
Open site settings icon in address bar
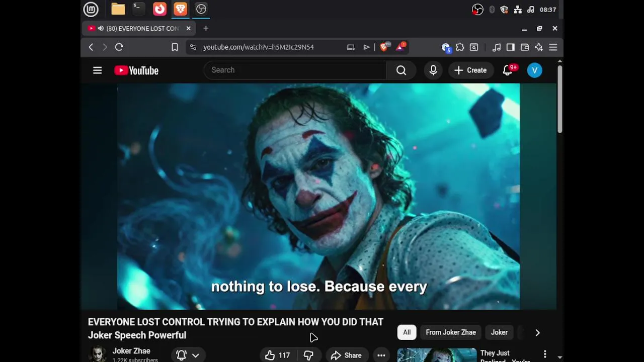tap(193, 47)
